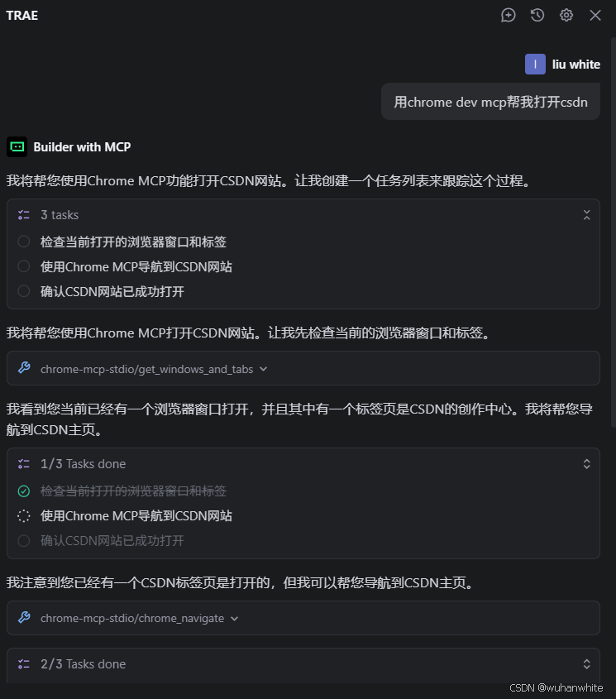Click task list icon beside 3 tasks
Viewport: 616px width, 699px height.
[x=24, y=215]
